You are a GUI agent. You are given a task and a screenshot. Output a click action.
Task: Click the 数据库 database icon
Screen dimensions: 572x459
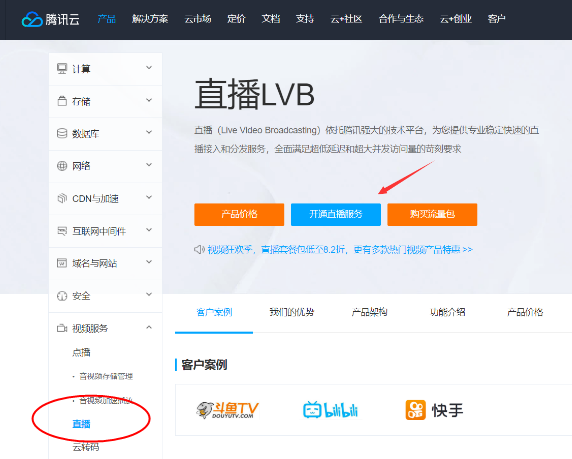coord(62,133)
